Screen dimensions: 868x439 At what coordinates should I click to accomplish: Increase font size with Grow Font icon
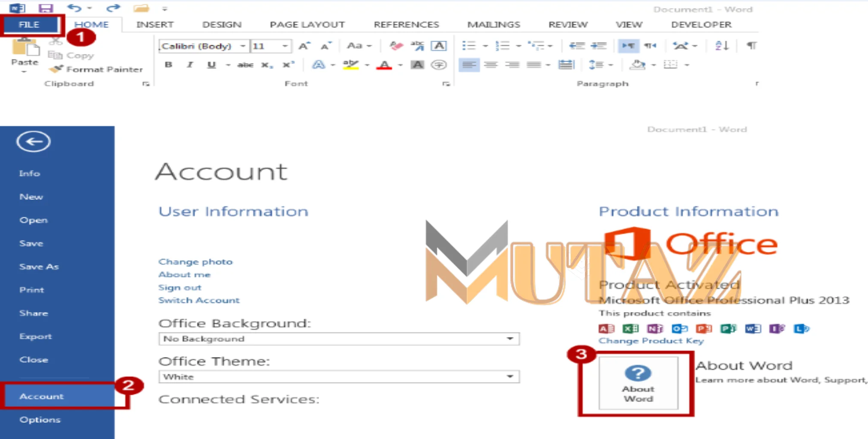304,46
